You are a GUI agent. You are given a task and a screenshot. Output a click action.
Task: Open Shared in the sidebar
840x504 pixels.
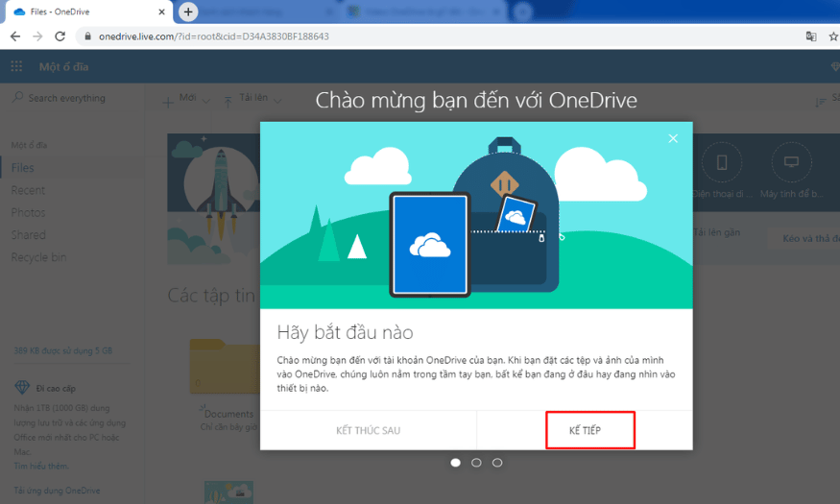click(28, 234)
